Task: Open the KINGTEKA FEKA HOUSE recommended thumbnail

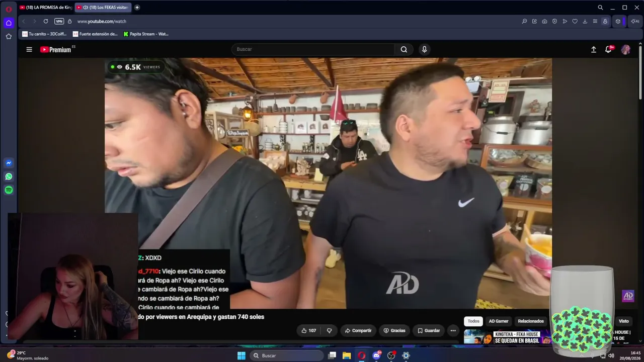Action: 507,337
